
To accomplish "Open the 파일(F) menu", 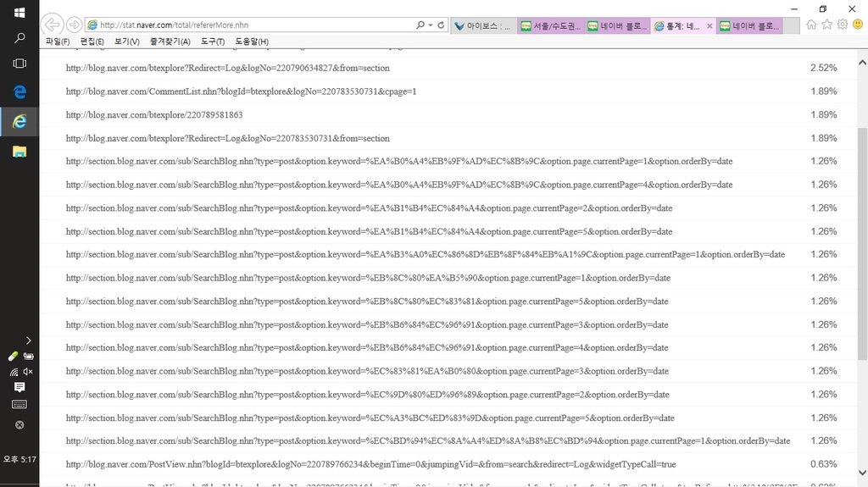I will [x=58, y=42].
